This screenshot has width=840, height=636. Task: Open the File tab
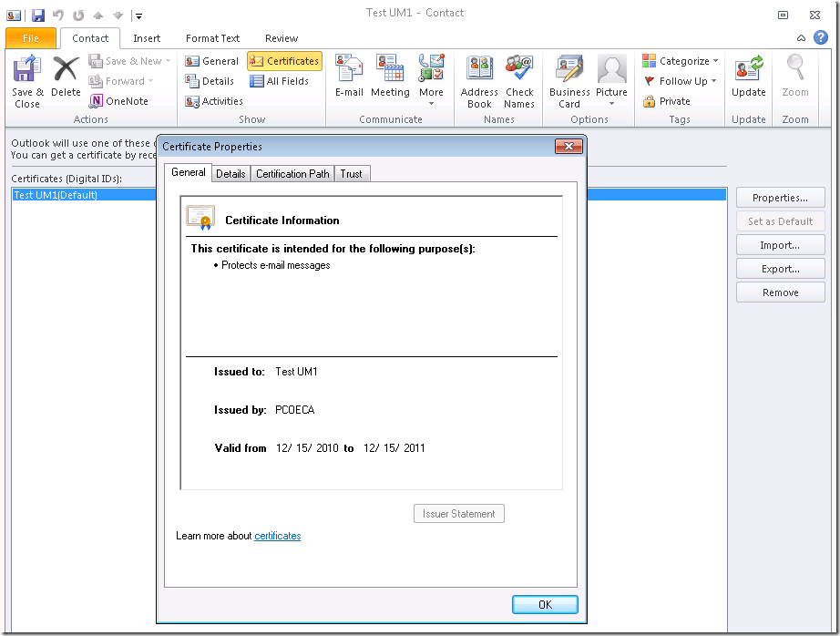pos(31,38)
